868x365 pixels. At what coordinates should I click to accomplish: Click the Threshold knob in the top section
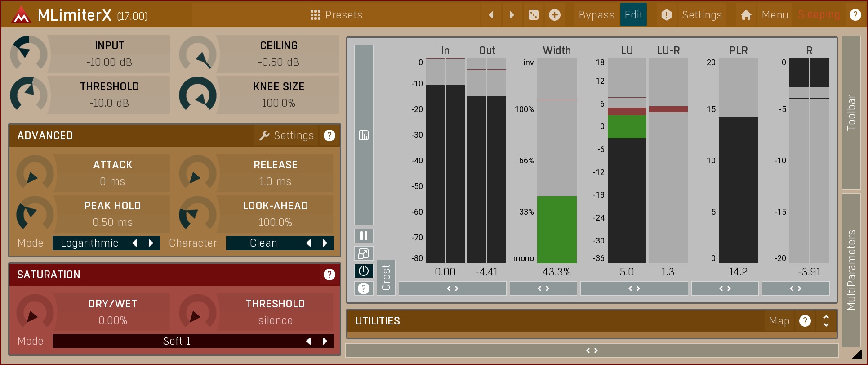pos(28,95)
